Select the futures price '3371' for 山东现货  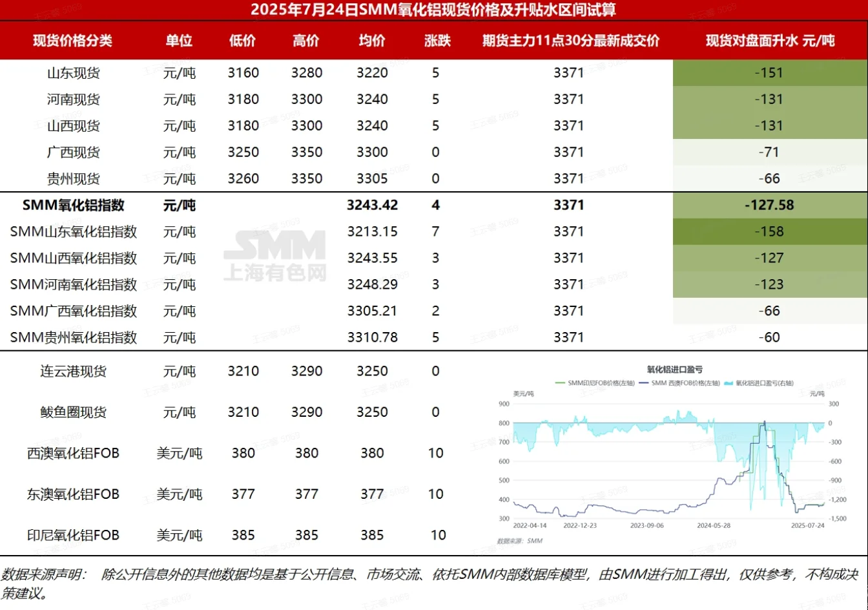pyautogui.click(x=569, y=73)
